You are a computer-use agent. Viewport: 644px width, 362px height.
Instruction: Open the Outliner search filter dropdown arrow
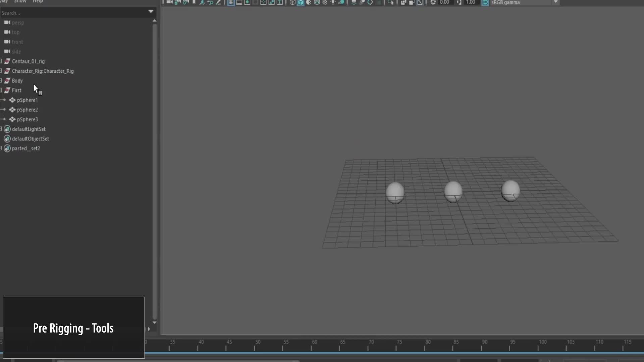(x=151, y=12)
